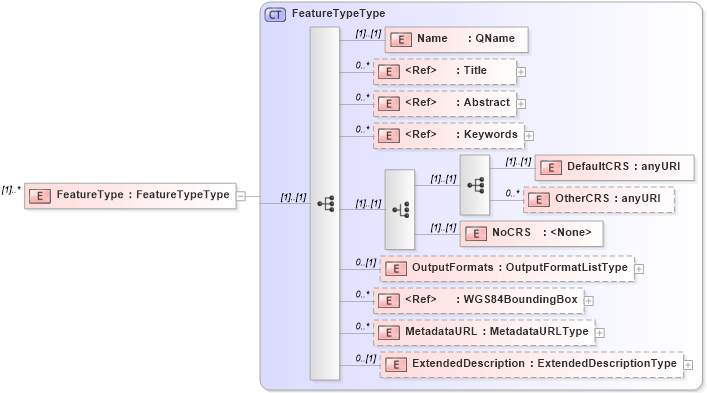Viewport: 707px width, 393px height.
Task: Click the CT complex type icon
Action: (x=275, y=14)
